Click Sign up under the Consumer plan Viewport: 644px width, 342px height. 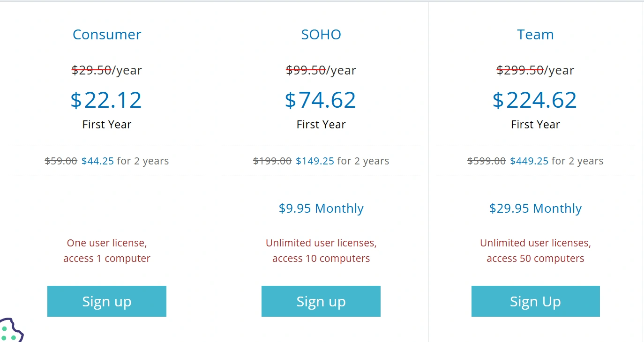tap(107, 301)
